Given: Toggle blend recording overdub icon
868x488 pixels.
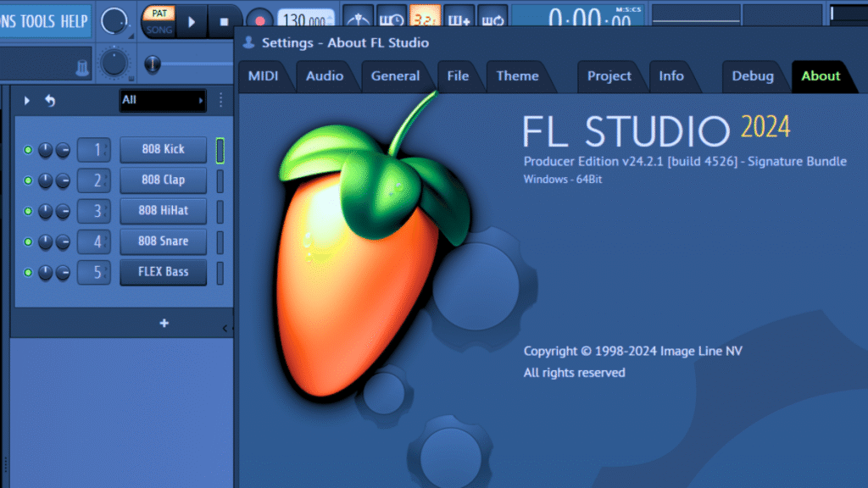Looking at the screenshot, I should (x=459, y=19).
